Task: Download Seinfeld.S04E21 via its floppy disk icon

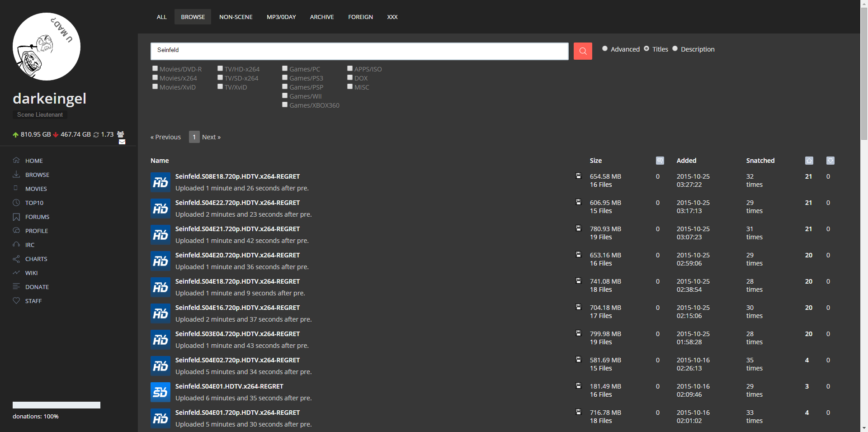Action: click(x=578, y=228)
